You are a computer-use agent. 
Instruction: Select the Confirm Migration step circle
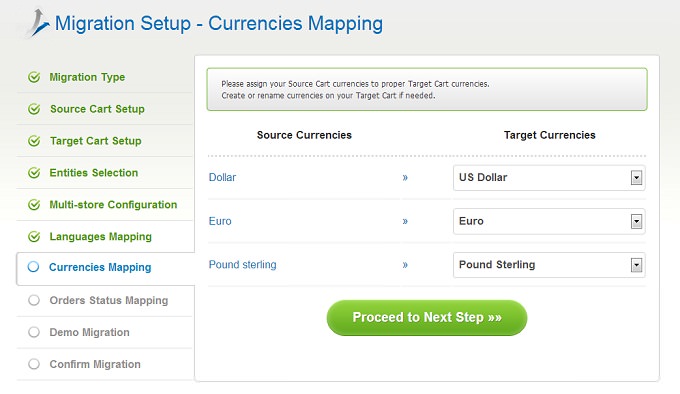(x=34, y=364)
